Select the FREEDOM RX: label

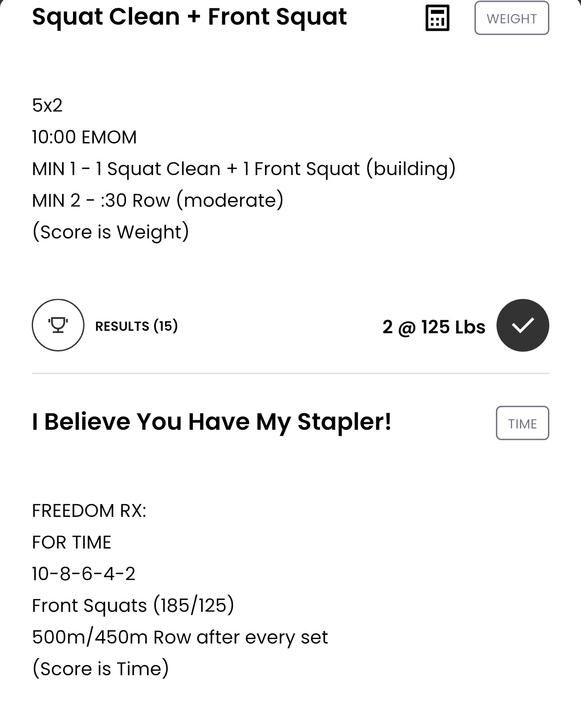[89, 511]
